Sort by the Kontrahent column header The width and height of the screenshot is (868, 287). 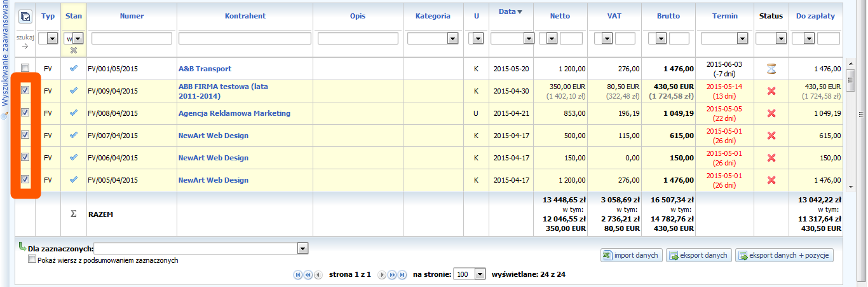(245, 16)
